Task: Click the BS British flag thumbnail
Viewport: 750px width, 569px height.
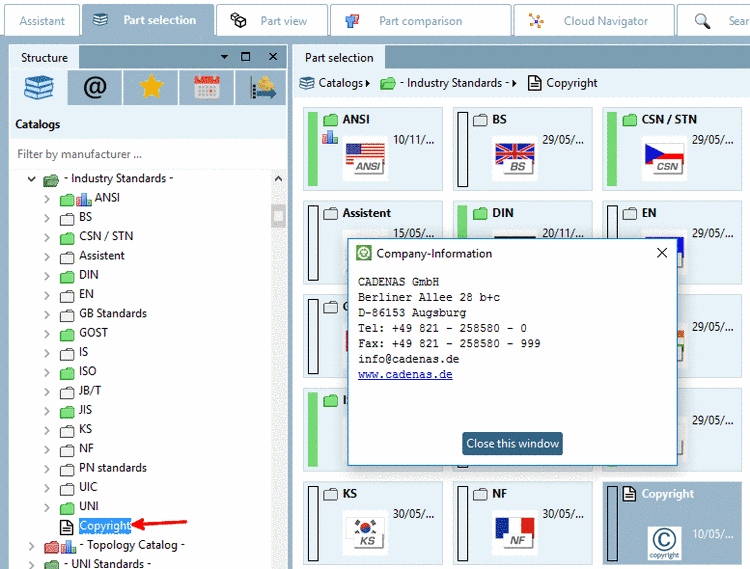Action: (515, 159)
